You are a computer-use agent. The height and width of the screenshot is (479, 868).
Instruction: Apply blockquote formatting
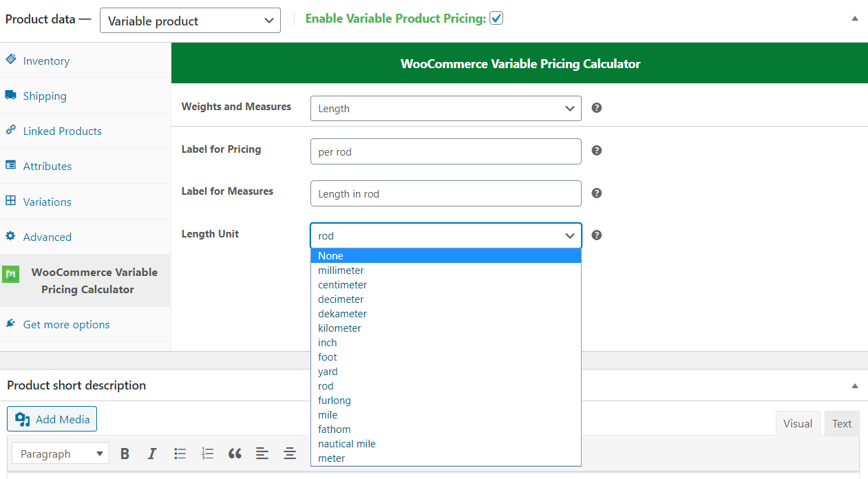pos(235,454)
